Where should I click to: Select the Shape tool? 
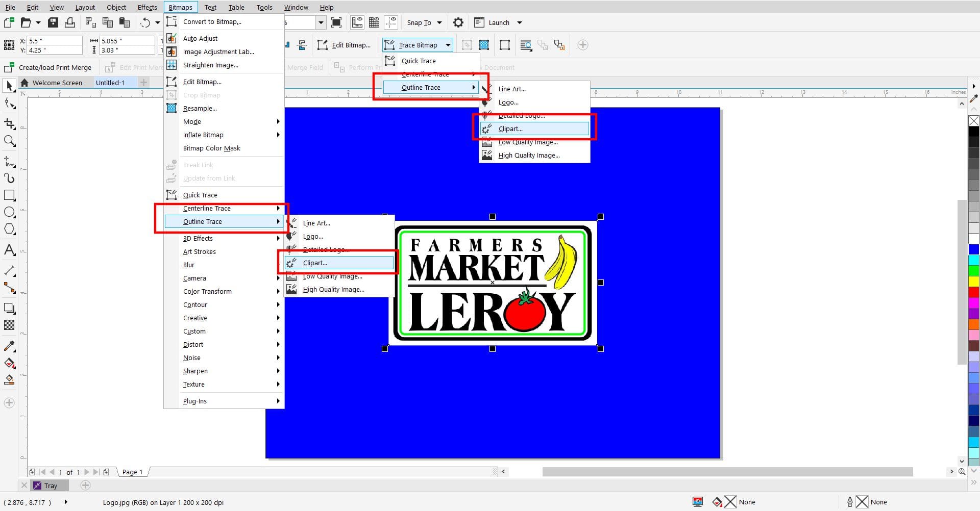[9, 104]
